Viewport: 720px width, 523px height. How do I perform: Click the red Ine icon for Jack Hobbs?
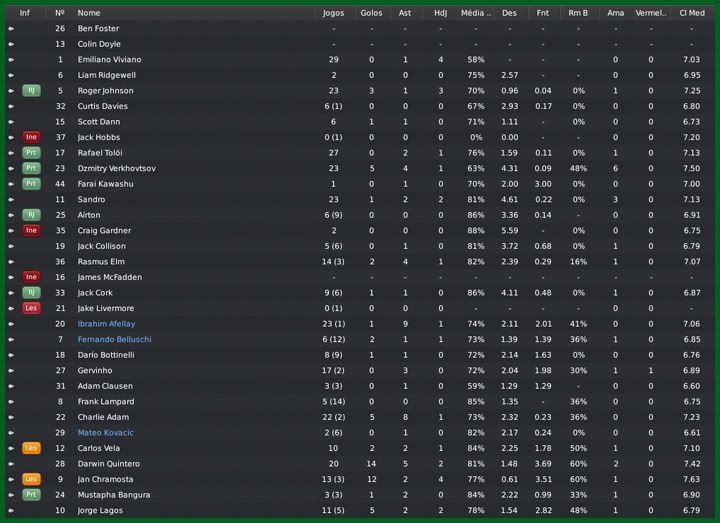pyautogui.click(x=31, y=137)
